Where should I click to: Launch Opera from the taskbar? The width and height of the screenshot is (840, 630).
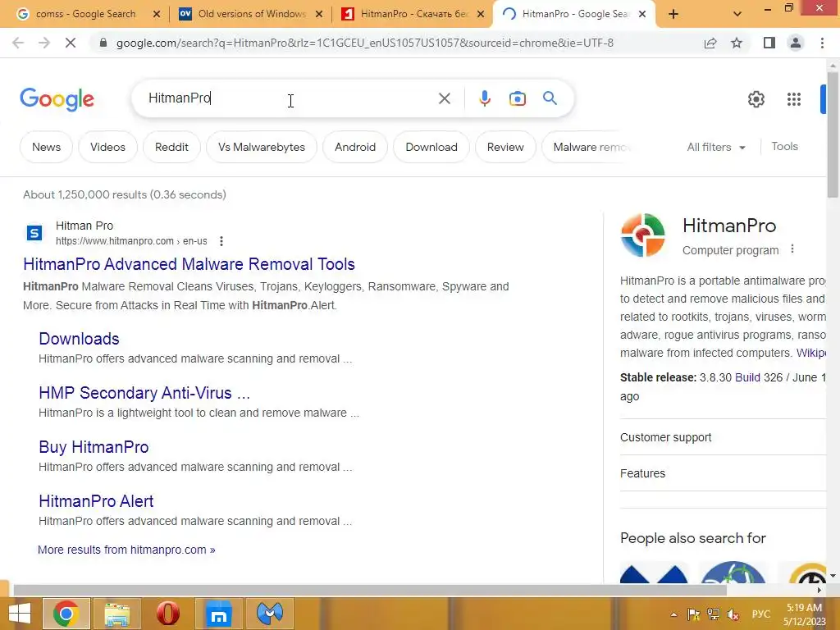[x=167, y=614]
